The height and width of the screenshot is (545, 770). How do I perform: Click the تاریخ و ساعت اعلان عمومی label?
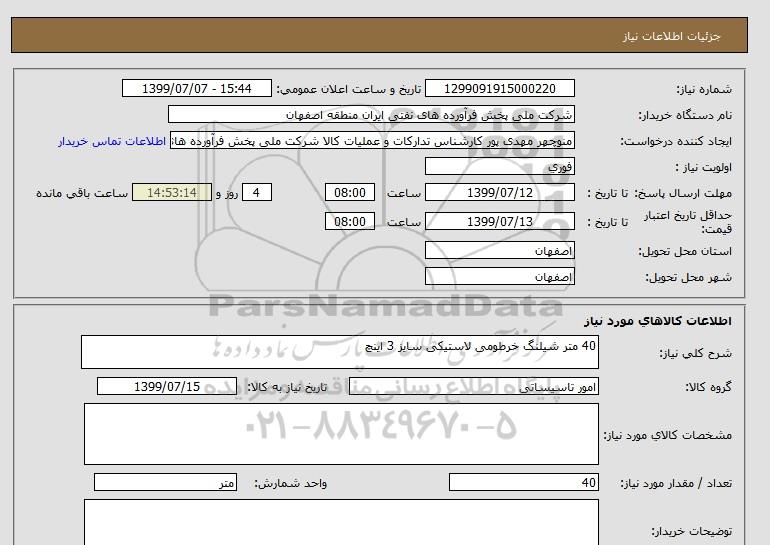(349, 89)
